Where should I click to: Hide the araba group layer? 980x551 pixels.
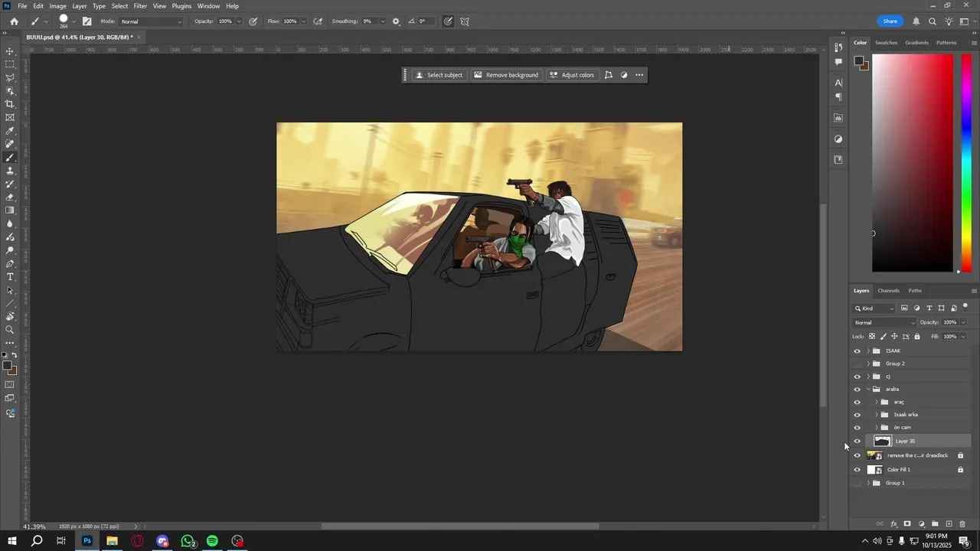coord(857,390)
